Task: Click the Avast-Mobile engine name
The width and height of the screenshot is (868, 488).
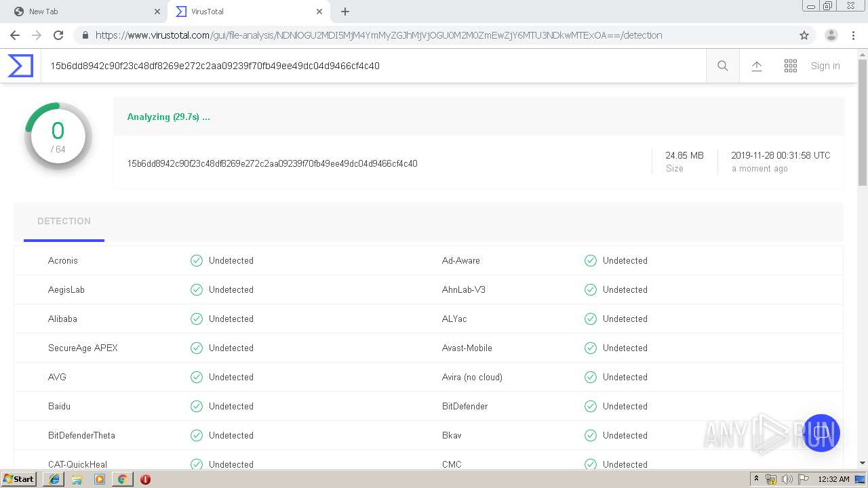Action: pyautogui.click(x=467, y=348)
